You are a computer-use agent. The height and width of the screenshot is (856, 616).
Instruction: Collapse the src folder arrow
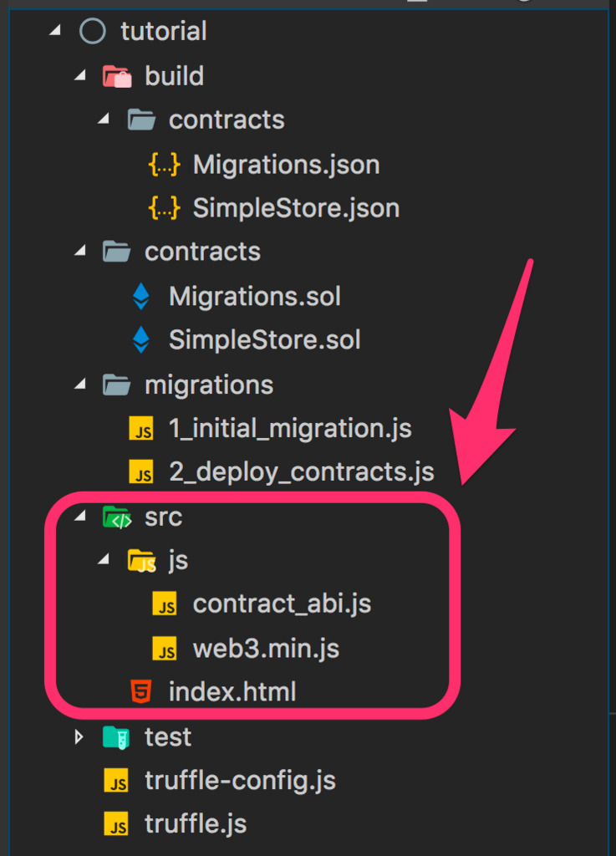tap(80, 515)
